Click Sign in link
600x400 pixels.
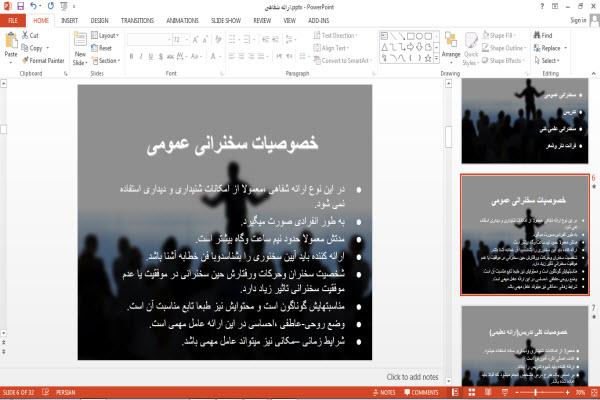(x=578, y=20)
